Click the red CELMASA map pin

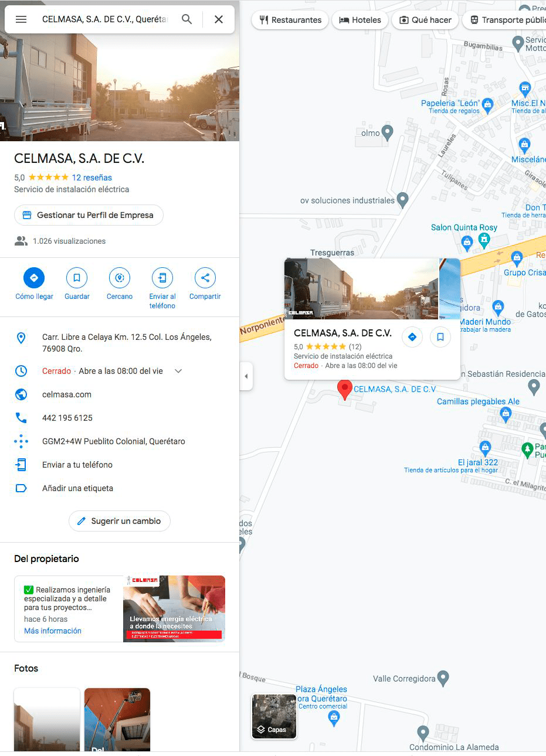(x=345, y=389)
